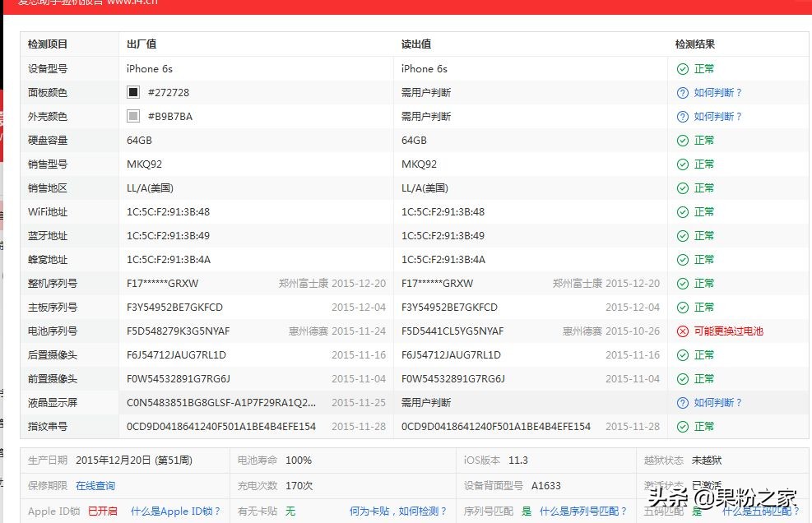This screenshot has width=812, height=523.
Task: Click the gray #B9B7BA shell color swatch
Action: click(132, 116)
